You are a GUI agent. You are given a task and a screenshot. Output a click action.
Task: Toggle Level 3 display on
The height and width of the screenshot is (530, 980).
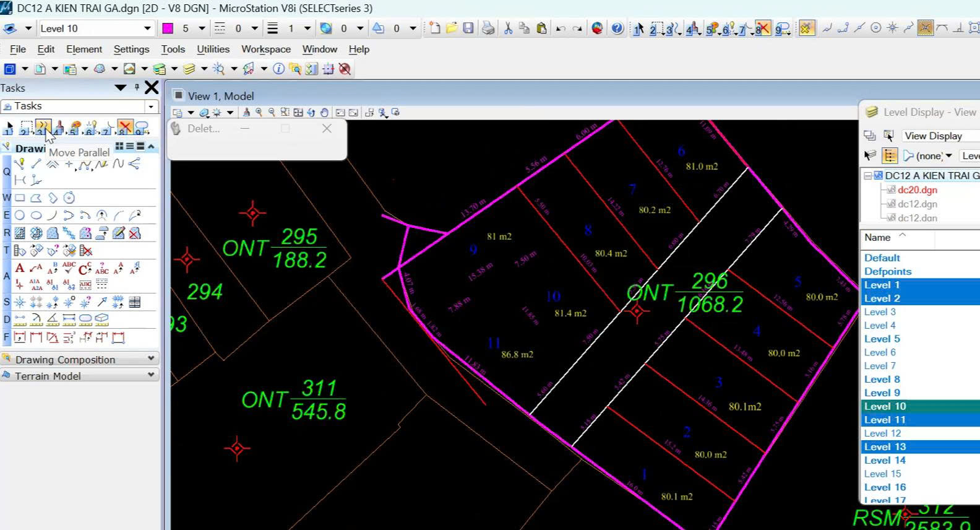click(x=880, y=311)
